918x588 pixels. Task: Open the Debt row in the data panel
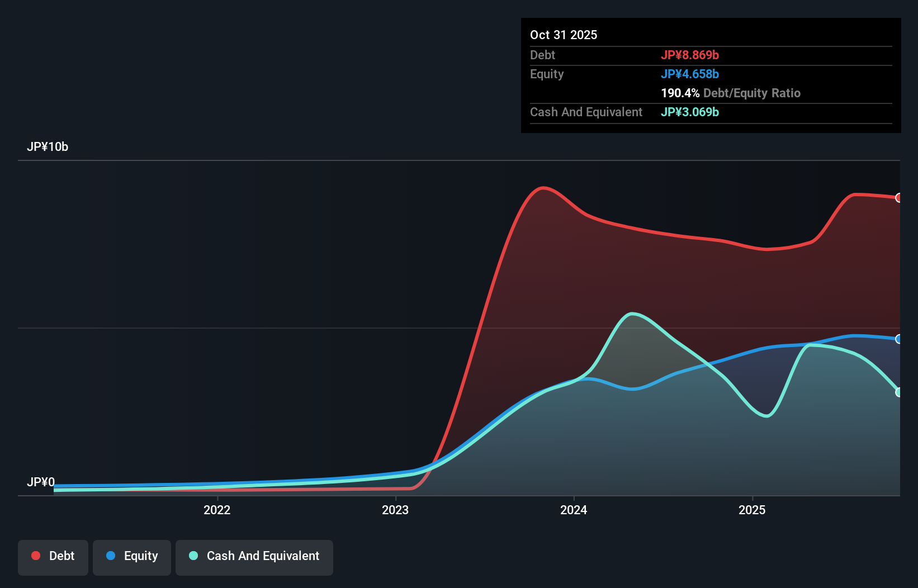click(542, 55)
